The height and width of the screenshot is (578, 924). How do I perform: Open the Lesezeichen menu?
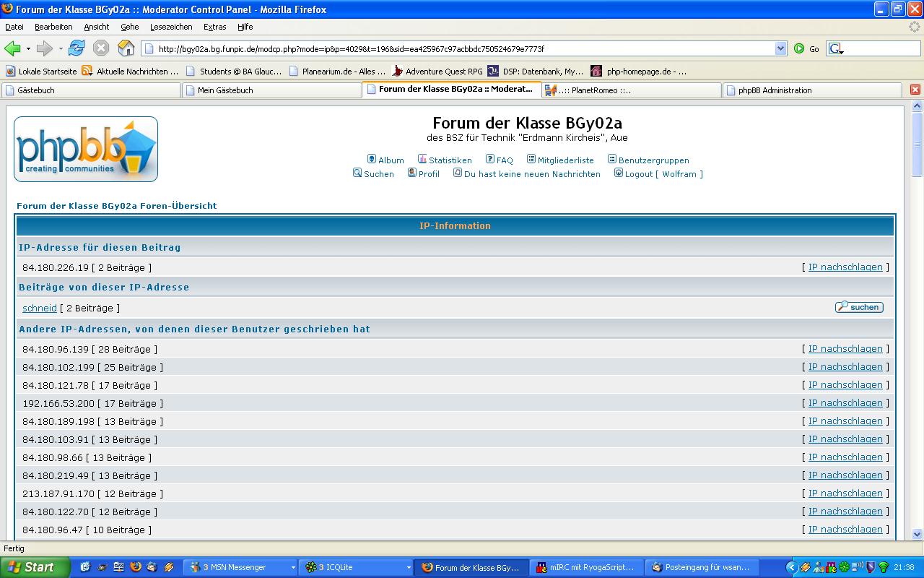click(x=171, y=27)
